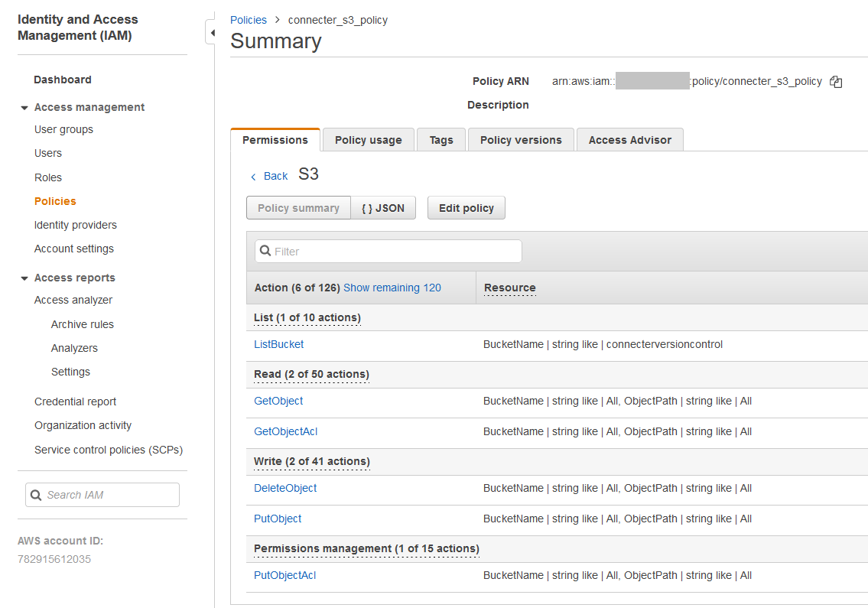Open the Policies breadcrumb link
The image size is (868, 608).
[248, 20]
